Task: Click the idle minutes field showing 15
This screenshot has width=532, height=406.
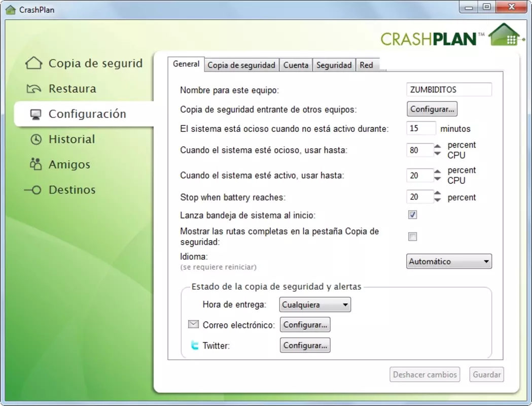Action: click(421, 128)
